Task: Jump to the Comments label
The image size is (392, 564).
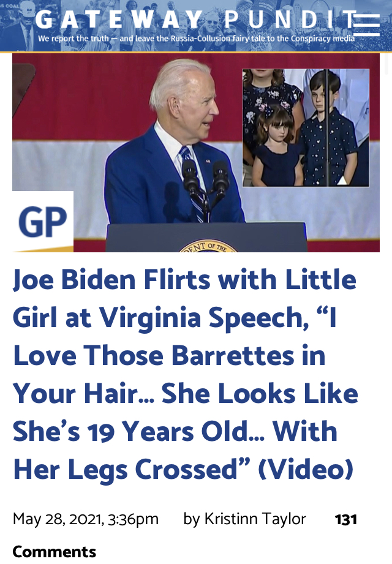Action: pyautogui.click(x=55, y=552)
